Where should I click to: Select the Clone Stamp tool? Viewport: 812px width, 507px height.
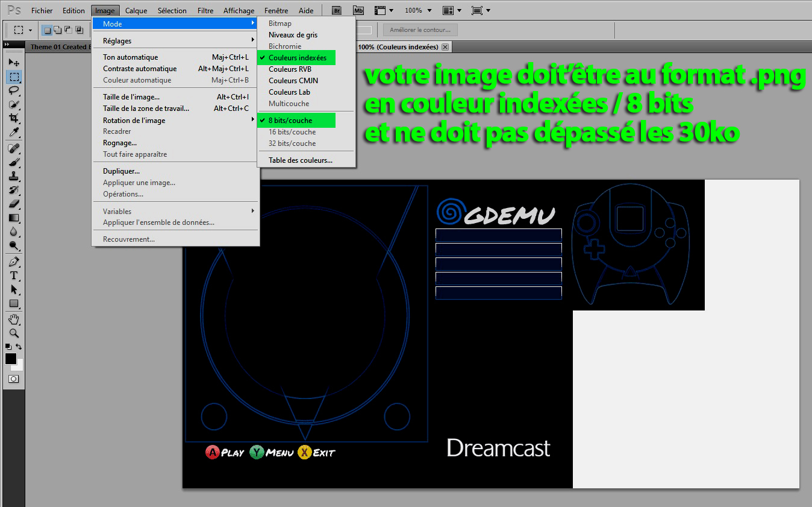tap(14, 176)
